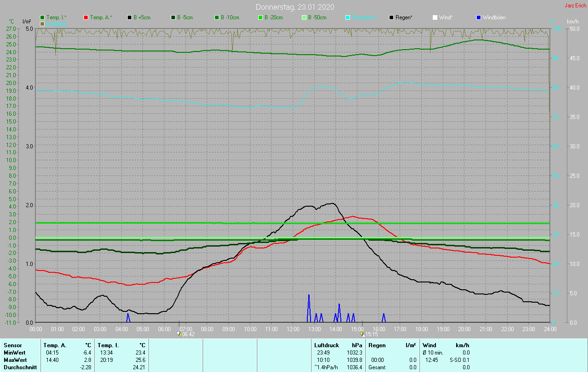Click the Temp. I.* legend color swatch
This screenshot has width=588, height=372.
[42, 17]
